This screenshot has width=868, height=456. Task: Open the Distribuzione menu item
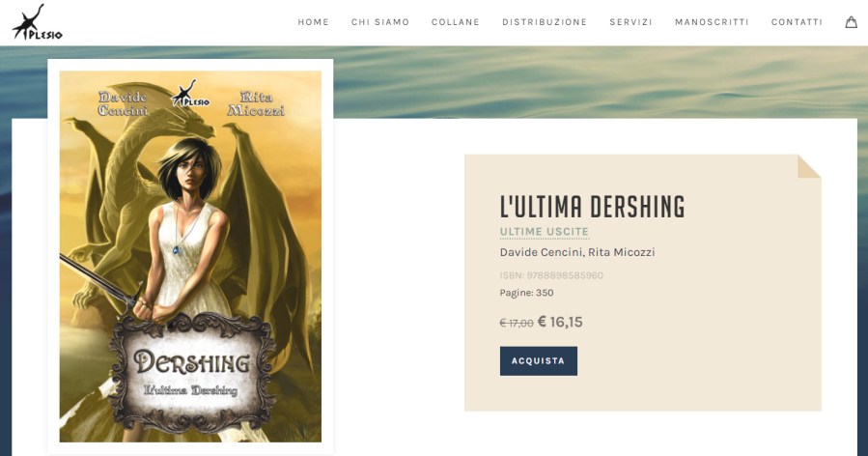click(545, 22)
